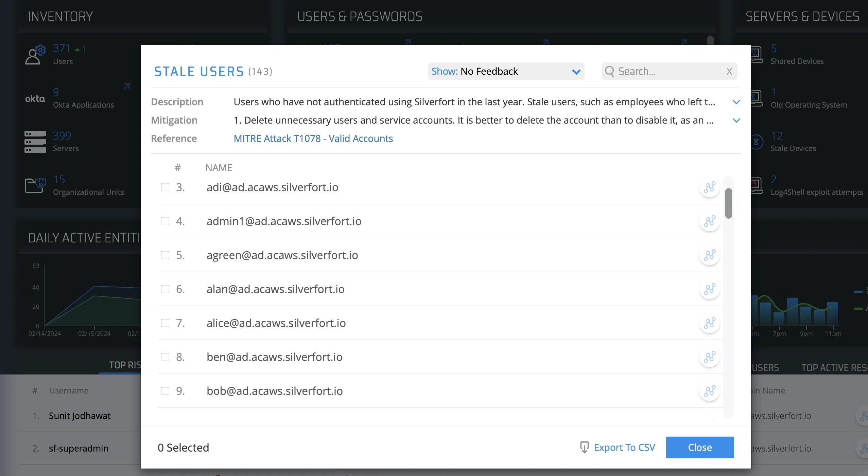This screenshot has height=476, width=868.
Task: Open graph view for alan@ad.acaws.silverfort.io
Action: point(710,289)
